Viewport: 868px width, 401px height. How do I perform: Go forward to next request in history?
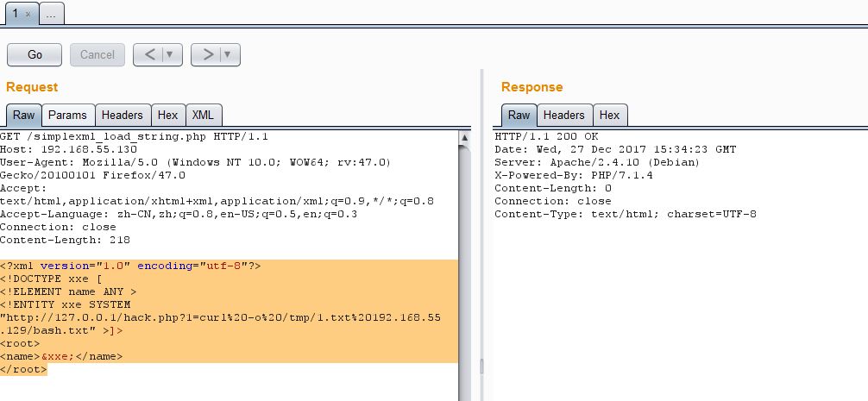pos(208,54)
